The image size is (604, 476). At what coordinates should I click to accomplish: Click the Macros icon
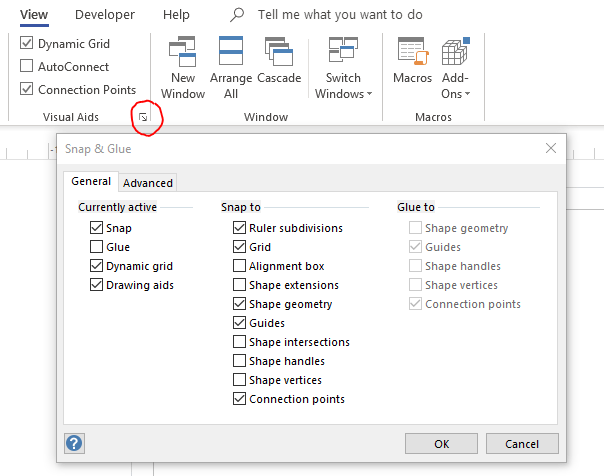[412, 52]
